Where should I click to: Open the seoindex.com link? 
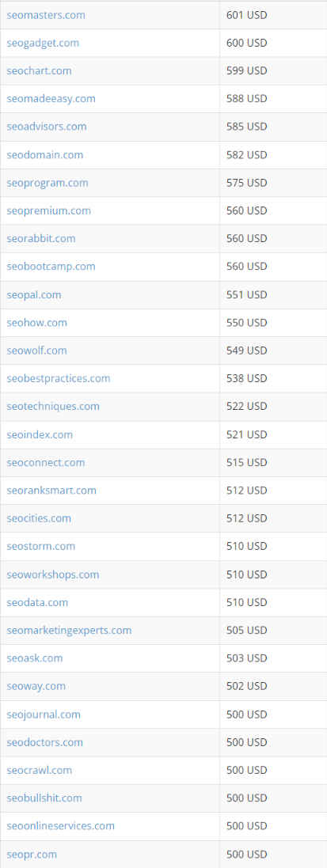(x=40, y=434)
